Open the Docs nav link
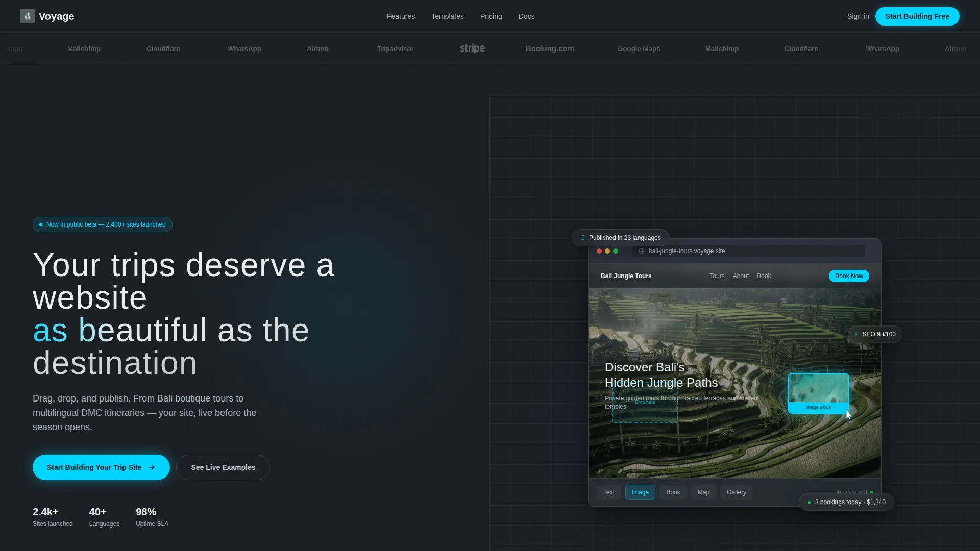The image size is (980, 551). tap(526, 16)
